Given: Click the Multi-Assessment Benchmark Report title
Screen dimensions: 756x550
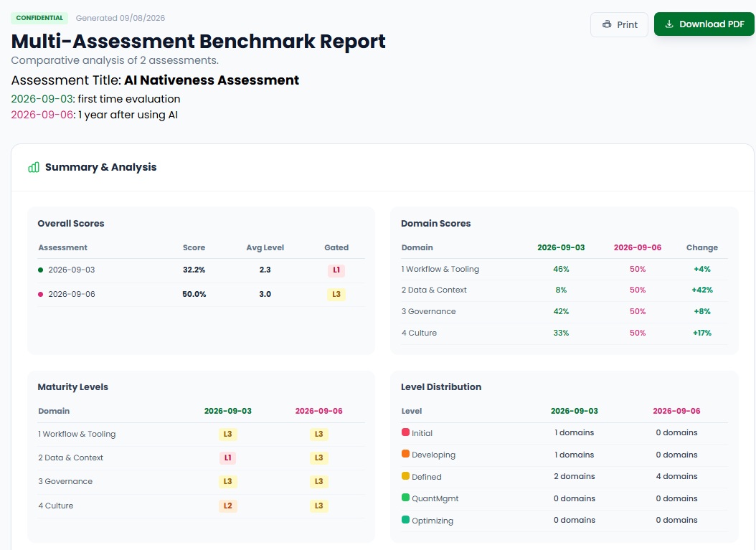Looking at the screenshot, I should pyautogui.click(x=198, y=42).
